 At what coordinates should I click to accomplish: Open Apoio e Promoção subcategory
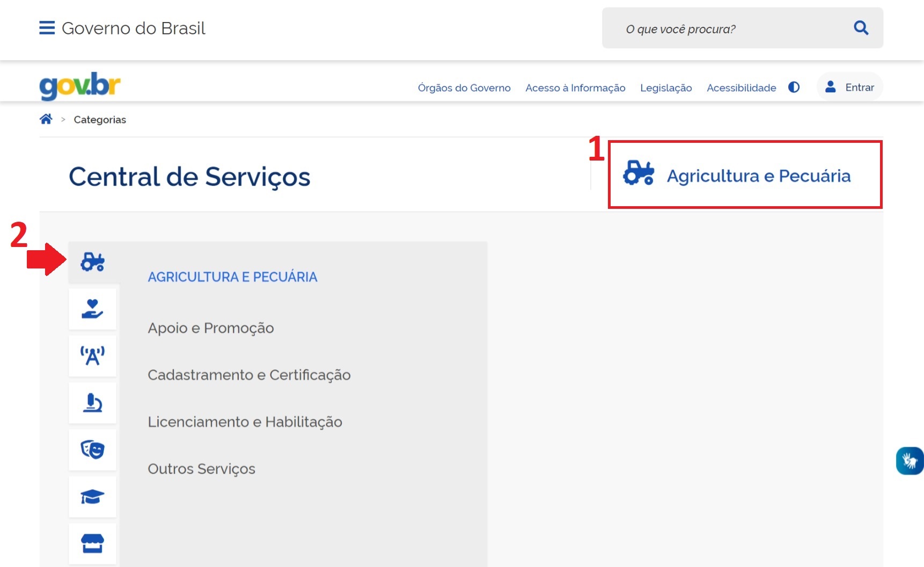[x=211, y=328]
